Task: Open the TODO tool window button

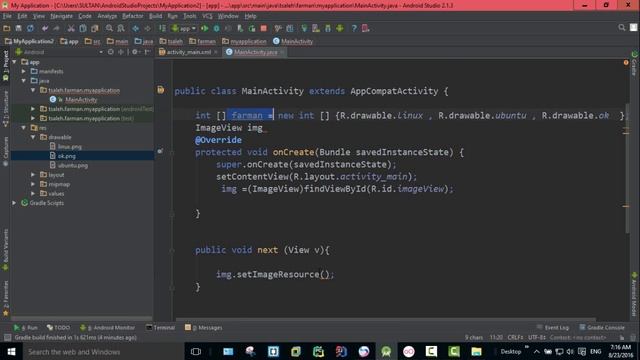Action: click(x=58, y=327)
